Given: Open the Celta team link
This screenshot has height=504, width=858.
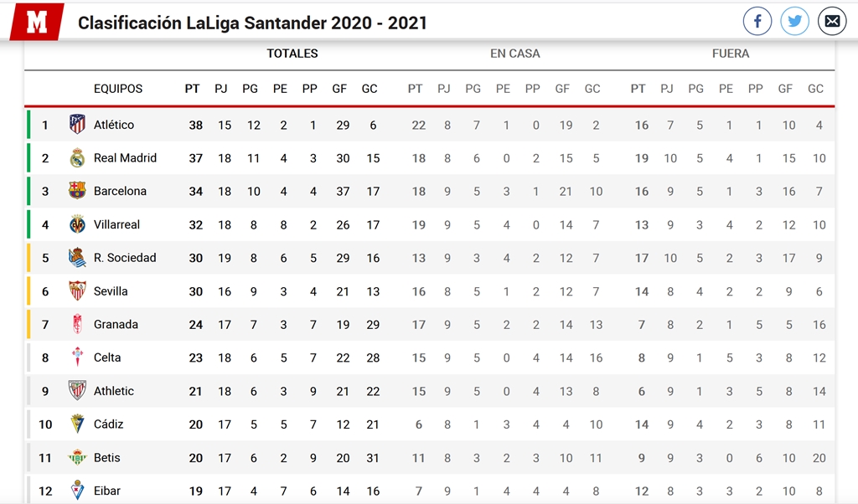Looking at the screenshot, I should tap(107, 357).
